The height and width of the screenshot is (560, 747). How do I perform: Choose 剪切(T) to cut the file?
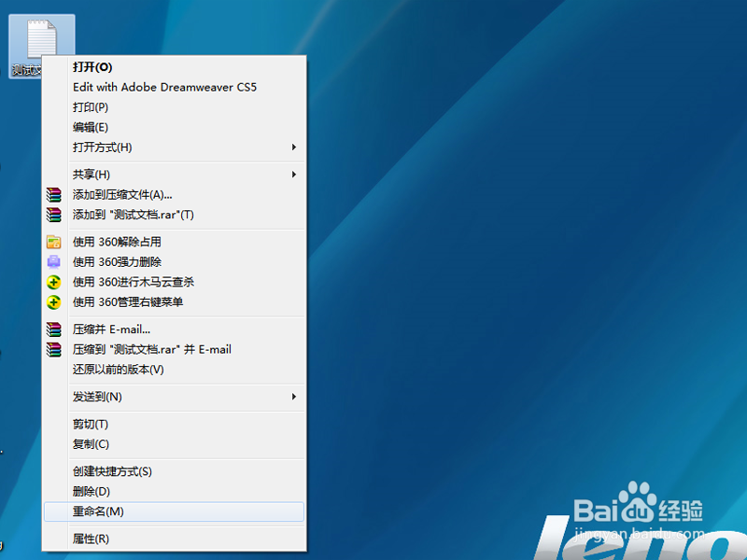pos(174,424)
